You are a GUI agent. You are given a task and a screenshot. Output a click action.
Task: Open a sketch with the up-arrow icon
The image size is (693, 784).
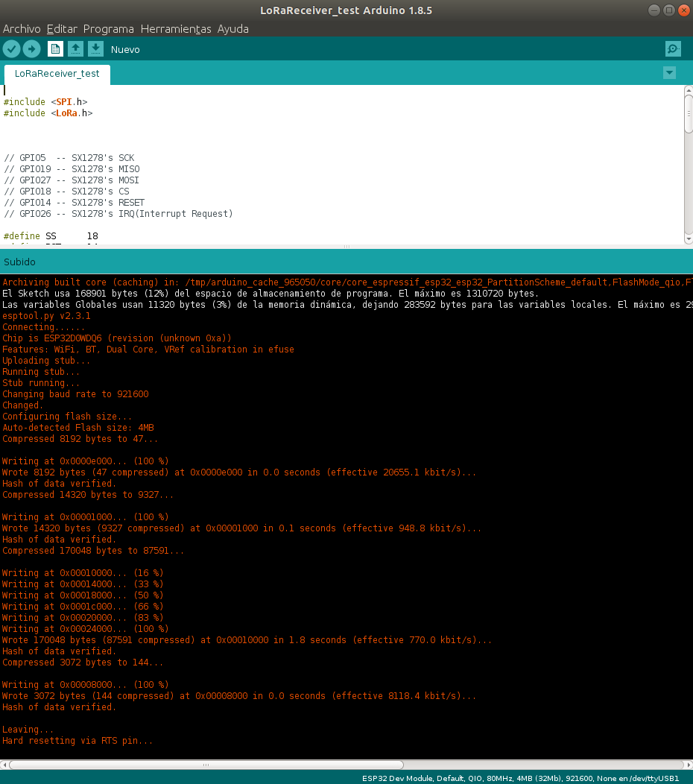click(x=75, y=49)
